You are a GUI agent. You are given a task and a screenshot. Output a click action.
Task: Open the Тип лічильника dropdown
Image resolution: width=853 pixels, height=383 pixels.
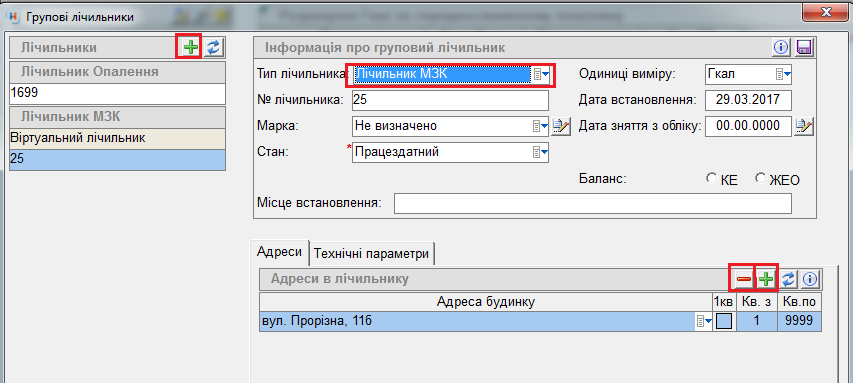[541, 75]
